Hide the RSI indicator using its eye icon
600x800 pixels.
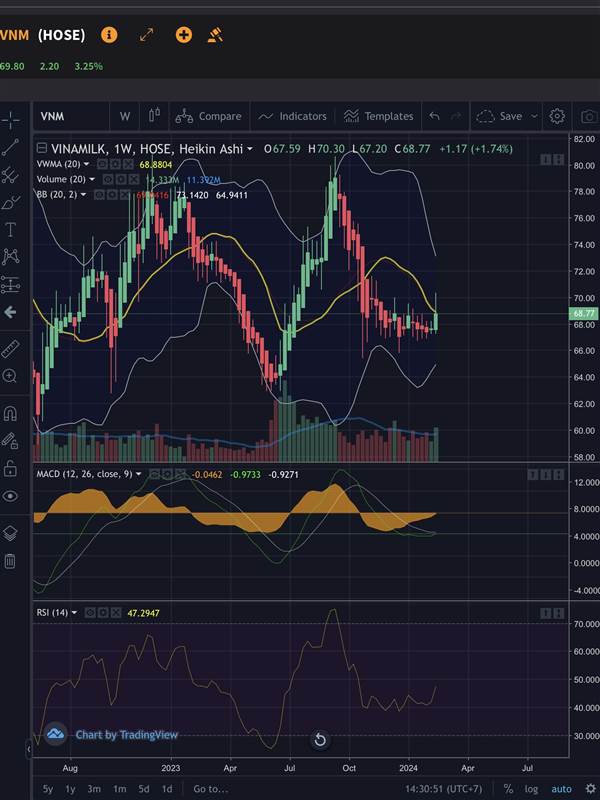click(90, 612)
